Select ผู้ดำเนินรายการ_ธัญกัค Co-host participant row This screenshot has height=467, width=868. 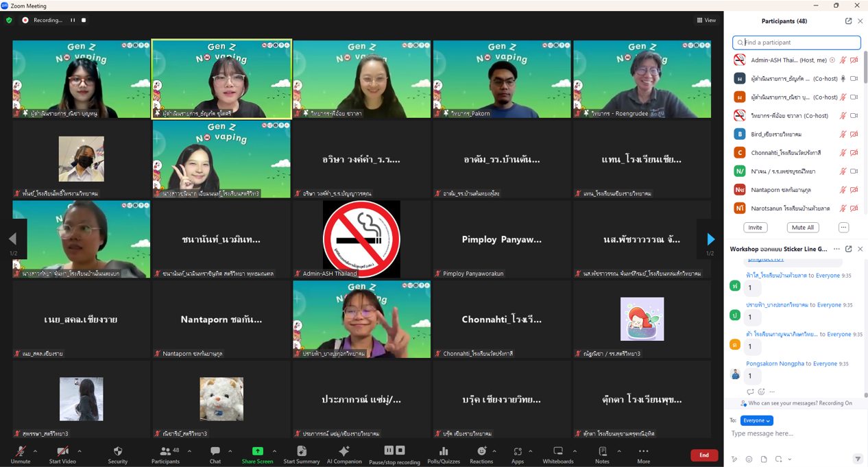[x=795, y=78]
